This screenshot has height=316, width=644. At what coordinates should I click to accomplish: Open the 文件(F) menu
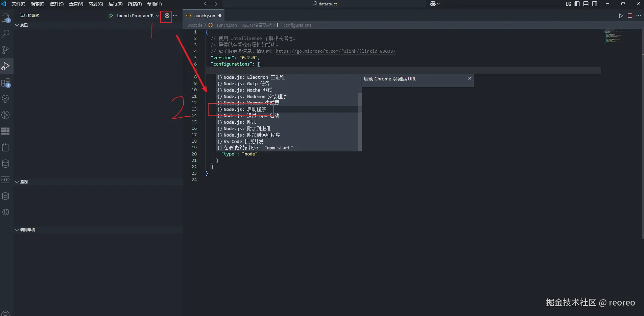click(19, 4)
